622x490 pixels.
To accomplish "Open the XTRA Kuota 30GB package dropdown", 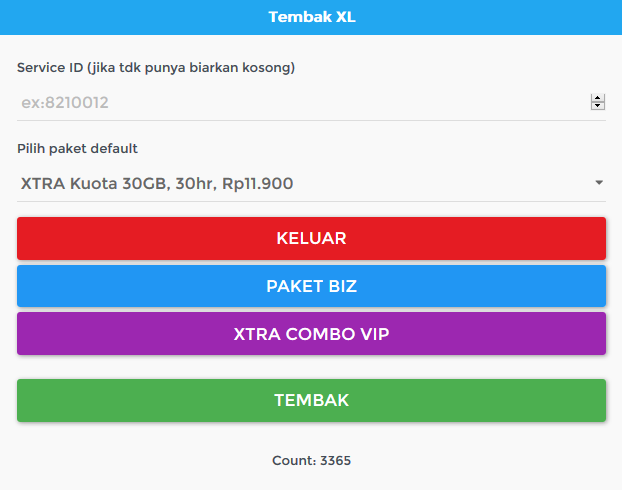I will pos(300,183).
